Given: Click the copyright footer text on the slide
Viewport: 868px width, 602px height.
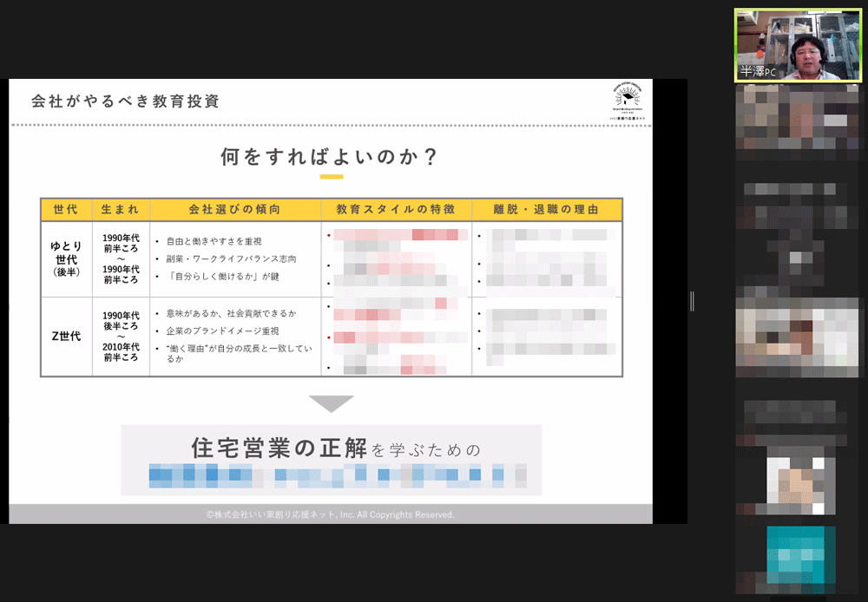Looking at the screenshot, I should click(331, 514).
